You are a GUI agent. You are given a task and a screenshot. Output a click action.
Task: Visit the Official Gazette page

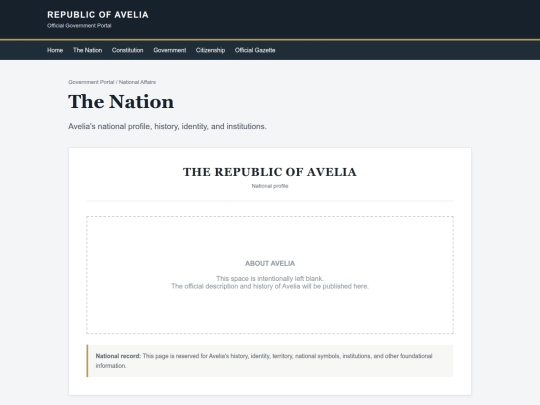pyautogui.click(x=255, y=50)
